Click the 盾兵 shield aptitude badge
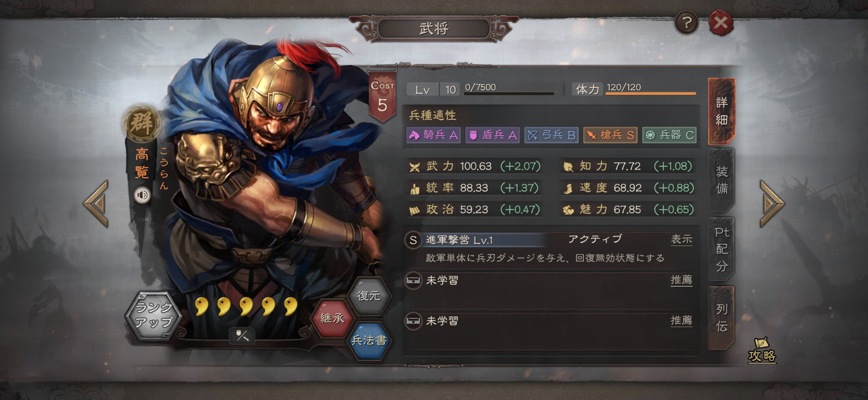868x400 pixels. tap(492, 135)
